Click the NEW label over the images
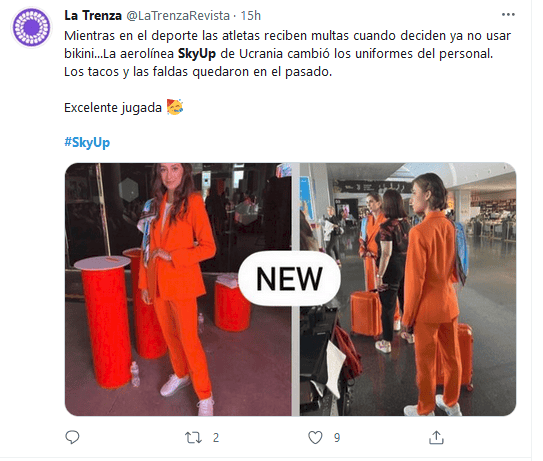This screenshot has height=461, width=543. pos(289,279)
